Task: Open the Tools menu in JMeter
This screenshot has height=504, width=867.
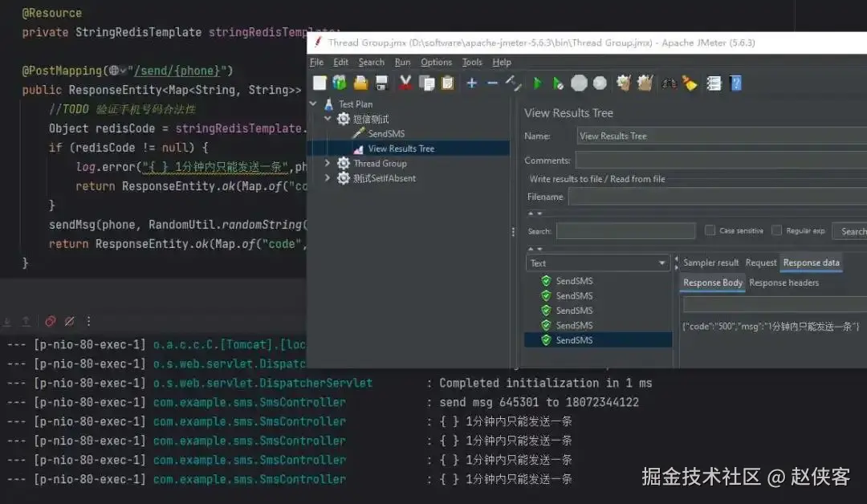Action: pyautogui.click(x=472, y=62)
